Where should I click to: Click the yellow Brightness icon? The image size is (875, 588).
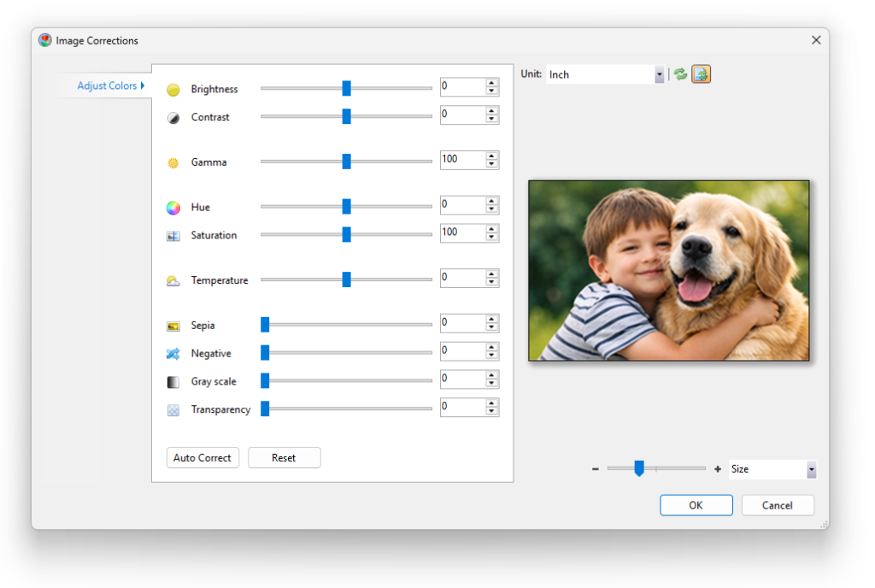point(173,90)
